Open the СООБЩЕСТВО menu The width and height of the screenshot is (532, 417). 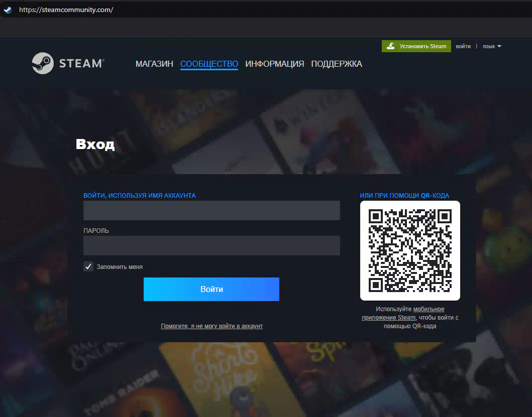point(209,64)
